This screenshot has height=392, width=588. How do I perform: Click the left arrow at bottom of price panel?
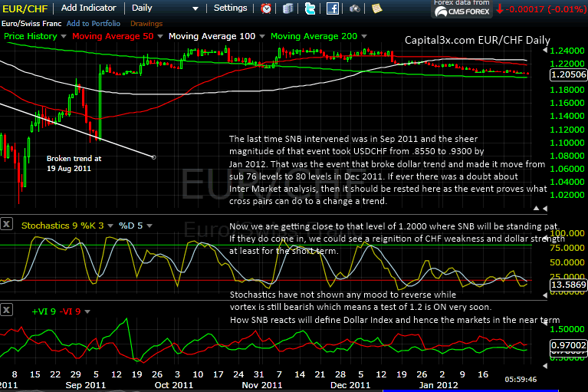pyautogui.click(x=545, y=208)
